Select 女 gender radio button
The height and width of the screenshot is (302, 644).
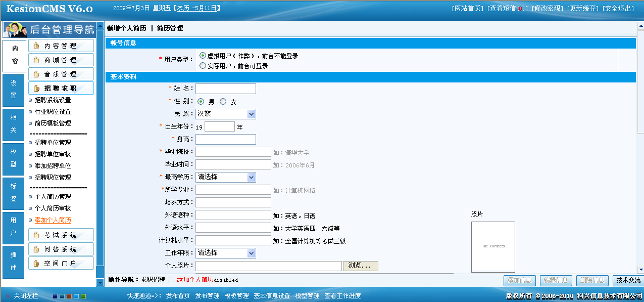coord(223,102)
